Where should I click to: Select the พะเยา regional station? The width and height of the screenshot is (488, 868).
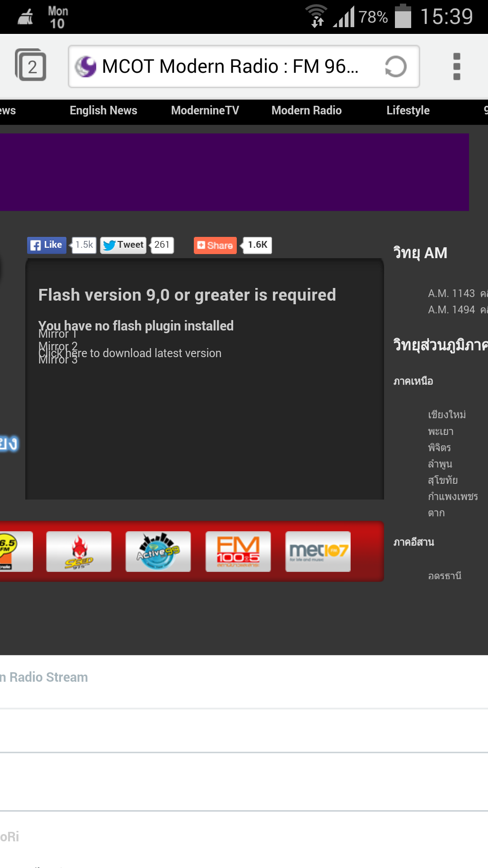[441, 431]
